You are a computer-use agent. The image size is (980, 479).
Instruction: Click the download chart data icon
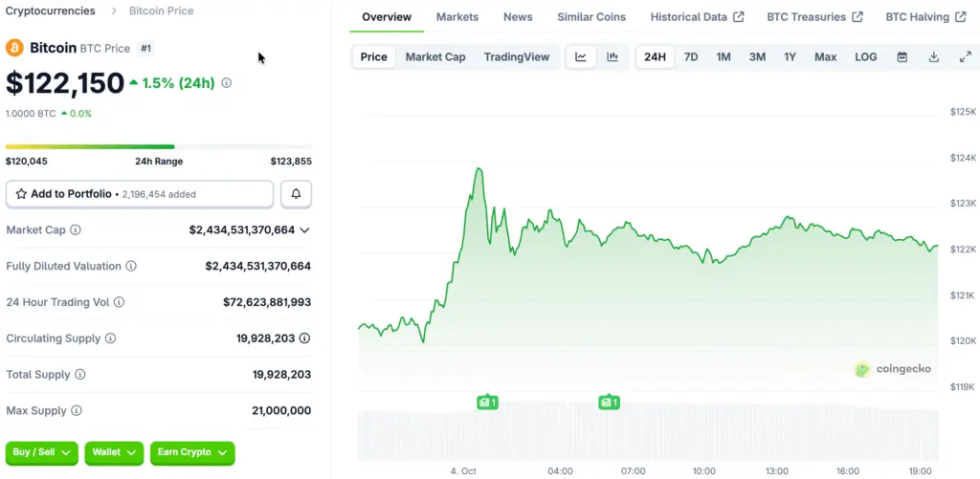tap(933, 57)
